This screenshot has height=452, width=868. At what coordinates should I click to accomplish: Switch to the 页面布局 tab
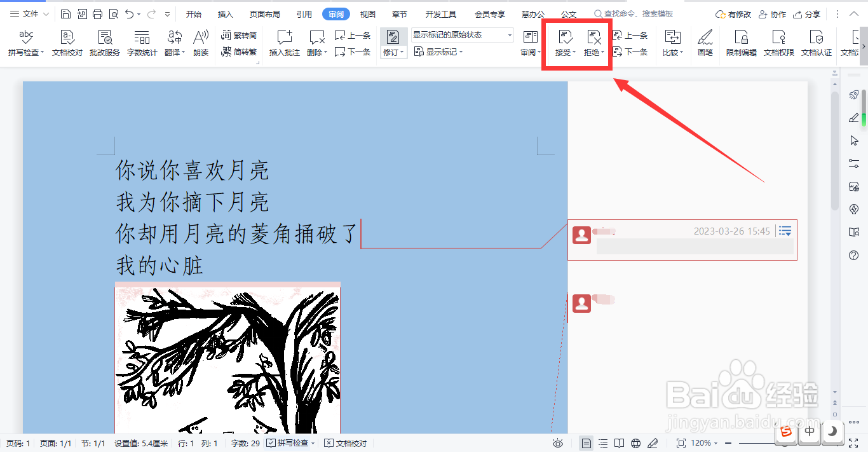click(264, 14)
